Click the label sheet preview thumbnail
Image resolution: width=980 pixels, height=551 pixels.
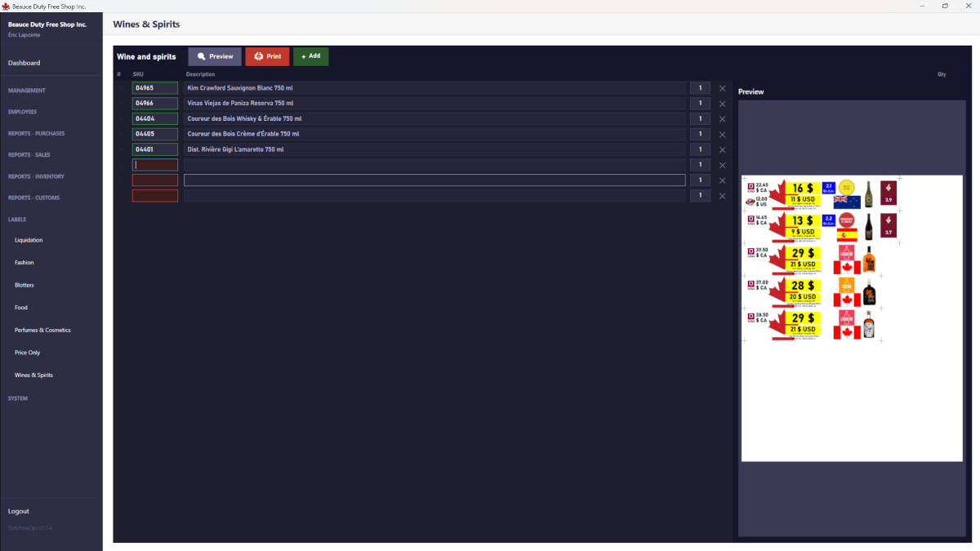tap(852, 318)
